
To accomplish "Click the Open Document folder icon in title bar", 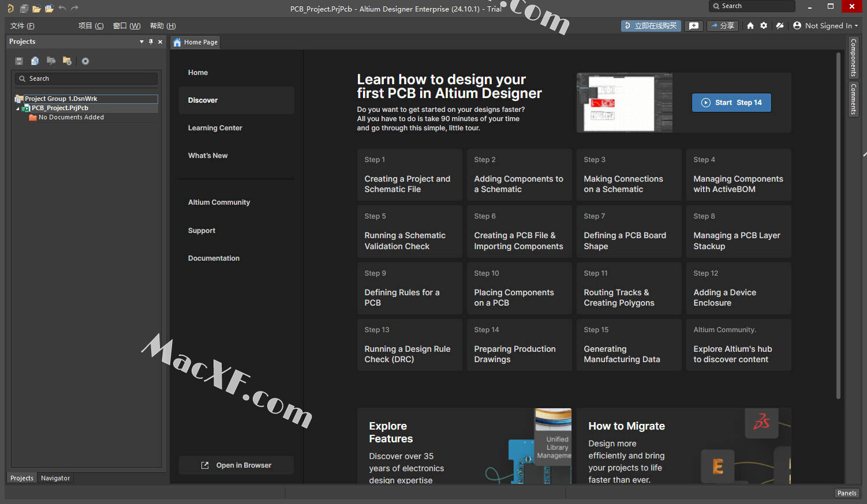I will pos(36,8).
